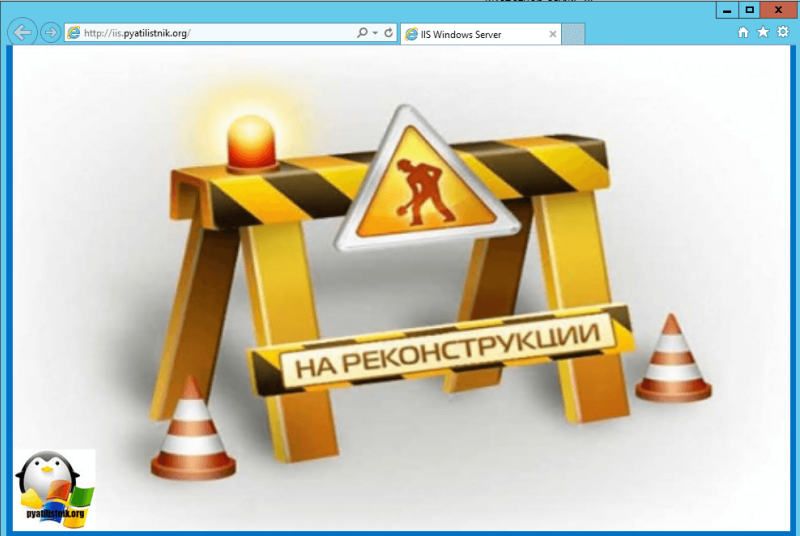Go to the Home page icon

[x=743, y=32]
